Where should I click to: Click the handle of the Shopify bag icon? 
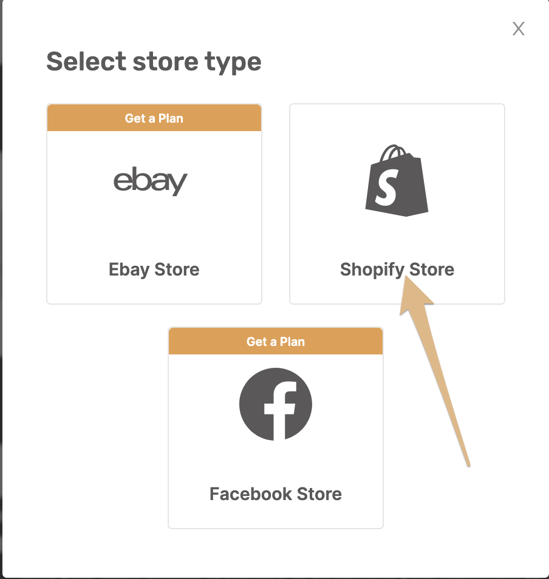click(393, 152)
